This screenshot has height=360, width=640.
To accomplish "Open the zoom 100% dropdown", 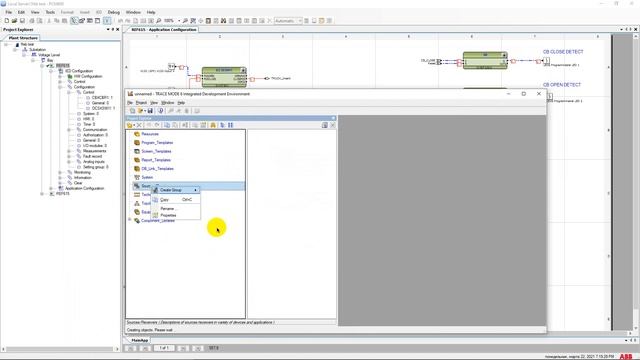I will click(179, 20).
